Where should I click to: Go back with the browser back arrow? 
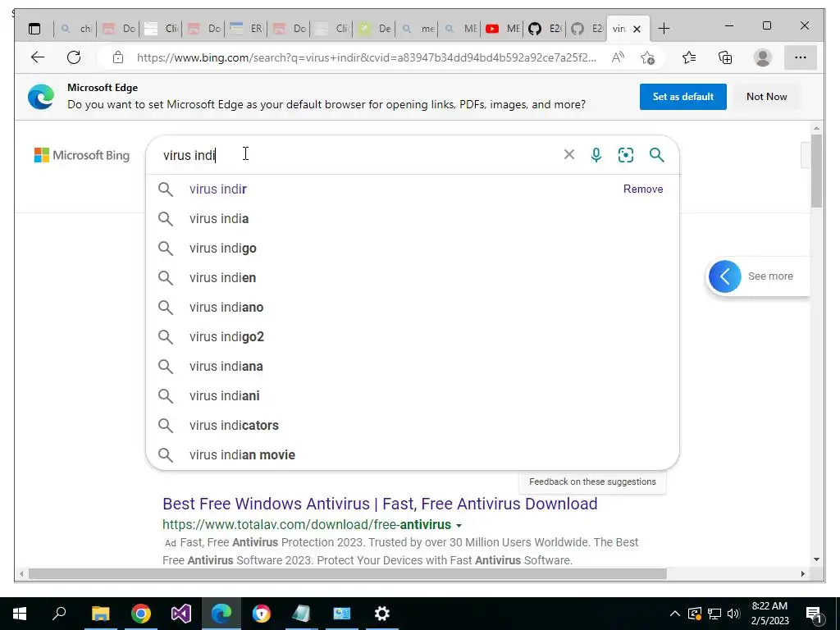tap(38, 57)
